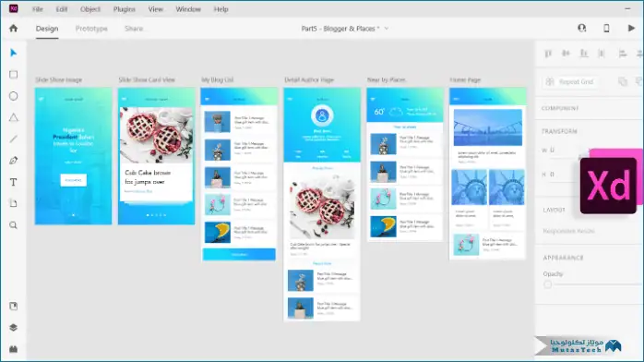Select the Pen tool
Image resolution: width=644 pixels, height=362 pixels.
tap(14, 161)
